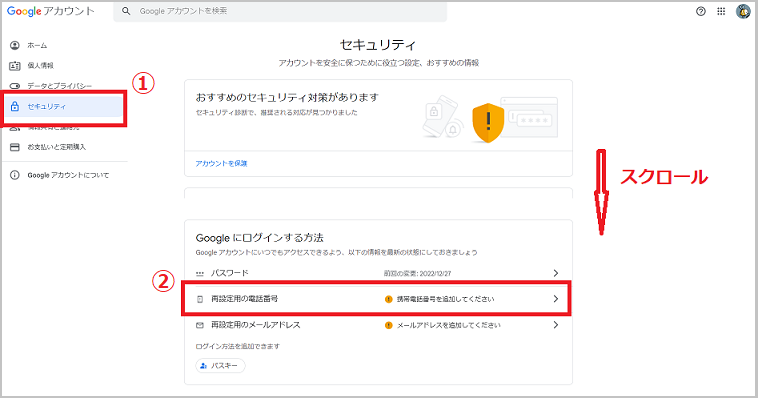This screenshot has height=398, width=758.
Task: Click the 再設定用のメールアドレス envelope icon
Action: (200, 325)
